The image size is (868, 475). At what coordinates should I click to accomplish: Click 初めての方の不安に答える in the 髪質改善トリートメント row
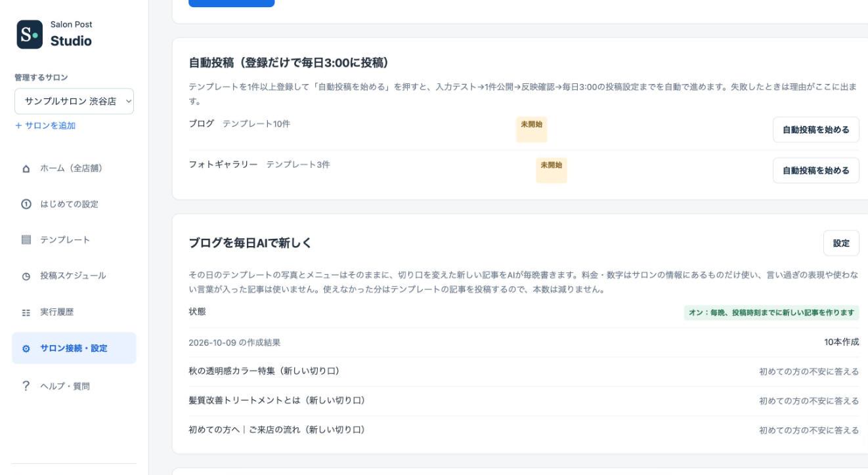(x=809, y=401)
